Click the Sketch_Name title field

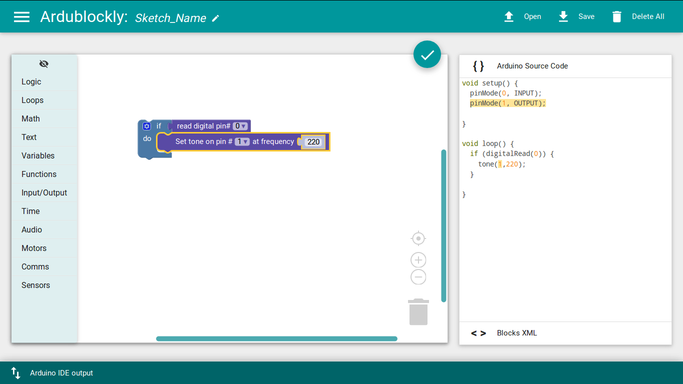[x=170, y=18]
